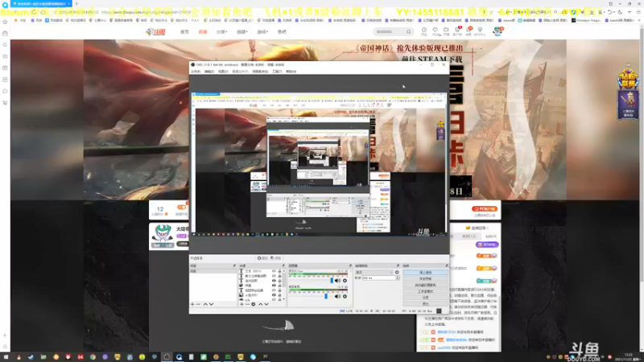Open OBS 视图 View menu
Viewport: 644px width, 362px height.
coord(223,72)
